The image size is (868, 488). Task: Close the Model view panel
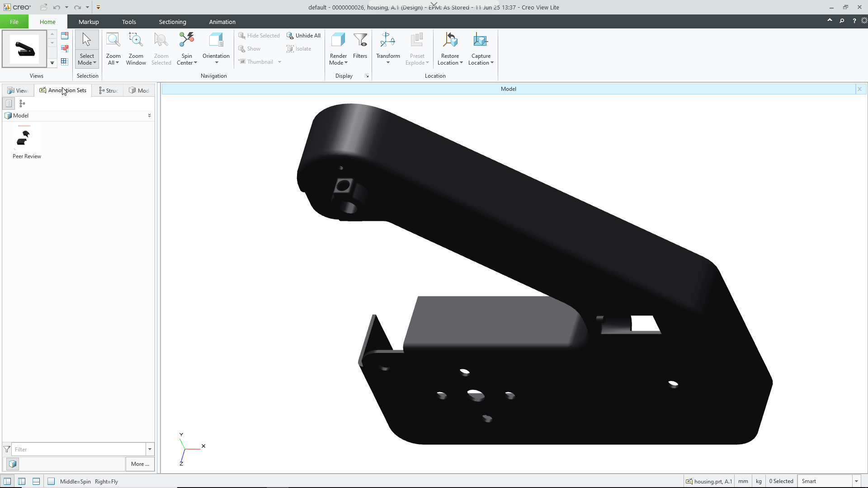click(x=859, y=89)
